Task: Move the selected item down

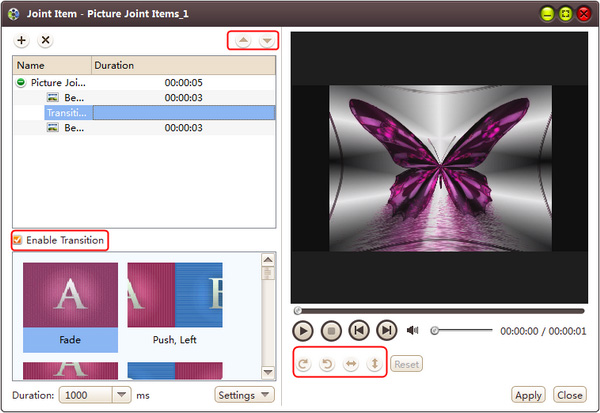Action: [267, 41]
